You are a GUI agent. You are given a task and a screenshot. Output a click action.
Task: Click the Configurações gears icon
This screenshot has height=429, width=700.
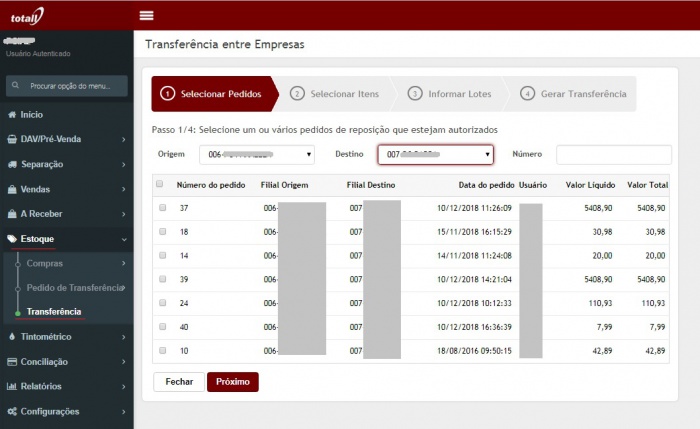click(12, 411)
